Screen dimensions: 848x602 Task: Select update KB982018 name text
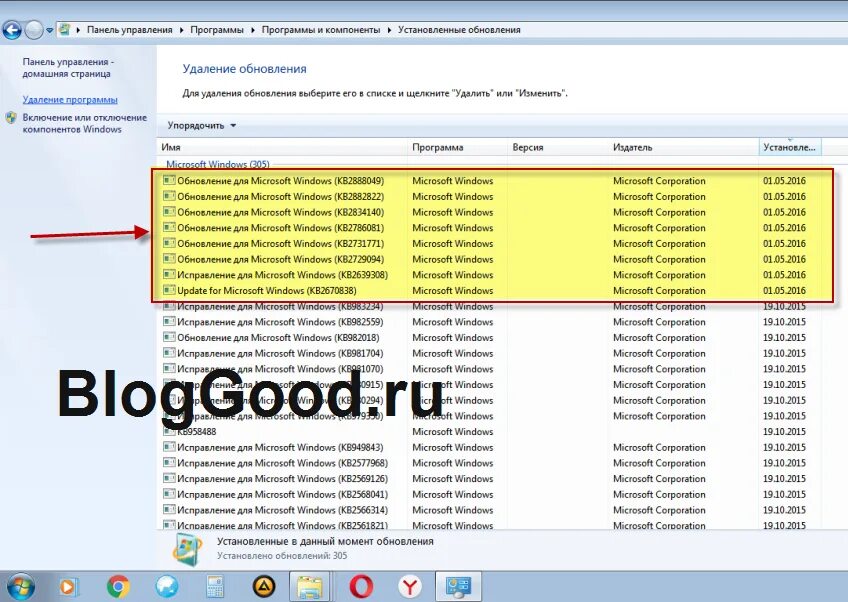click(278, 338)
